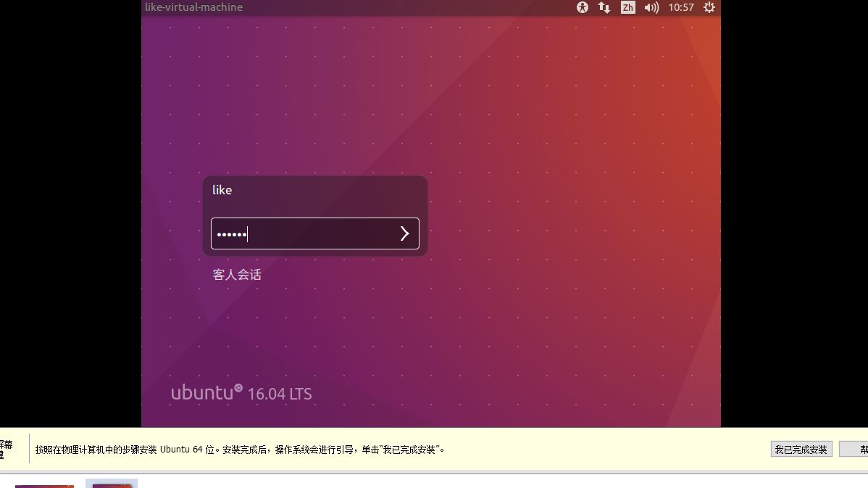Screen dimensions: 868x488
Task: Select the 客人会话 guest session entry
Action: tap(236, 274)
